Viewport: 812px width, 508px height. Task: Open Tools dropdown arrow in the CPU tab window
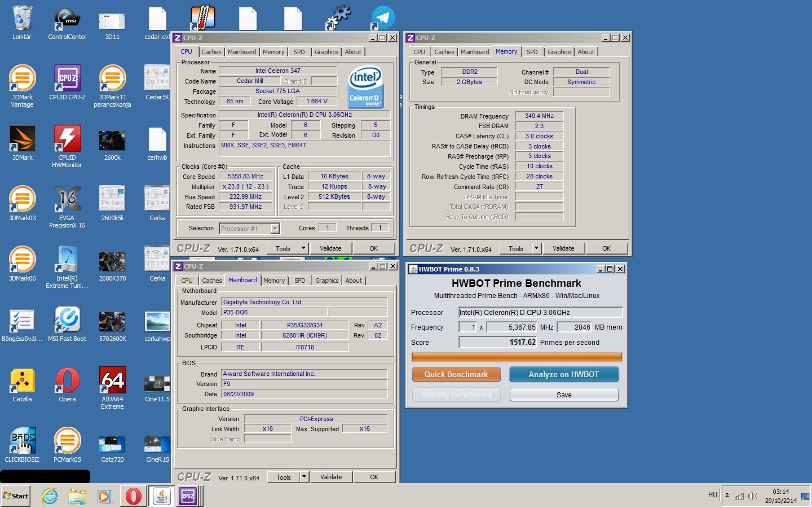(303, 248)
